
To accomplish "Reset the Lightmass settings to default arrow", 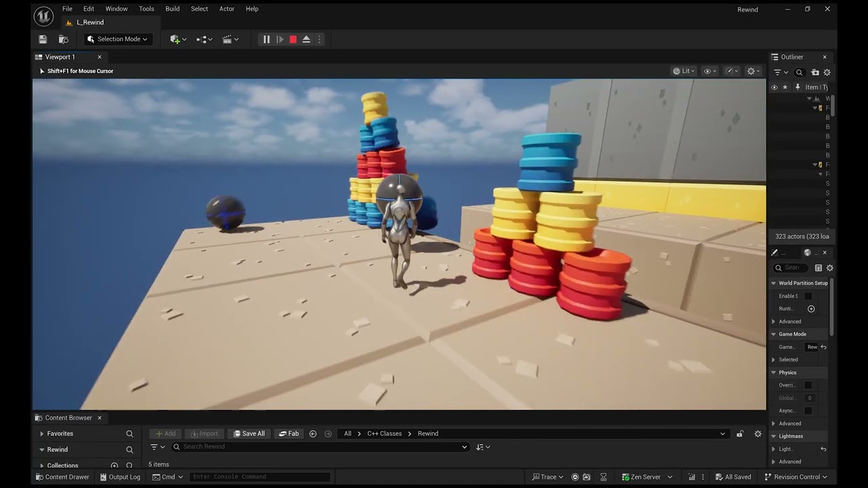I will tap(823, 449).
